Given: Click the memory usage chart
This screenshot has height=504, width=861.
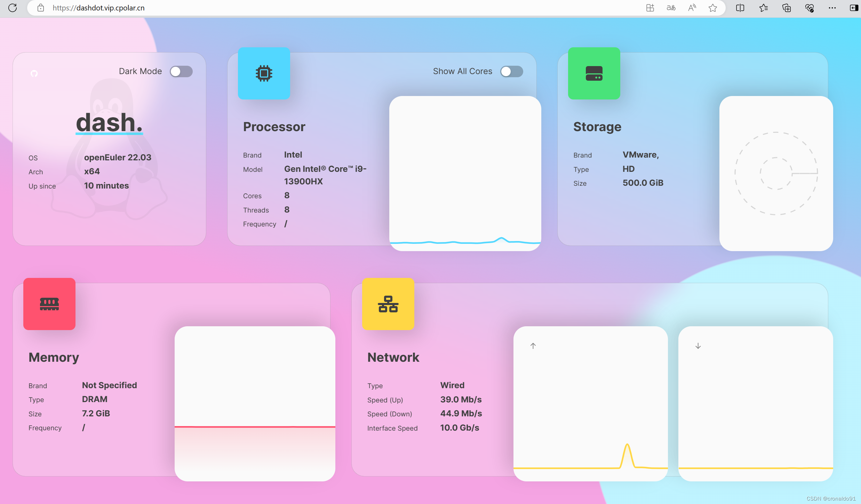Looking at the screenshot, I should tap(255, 403).
